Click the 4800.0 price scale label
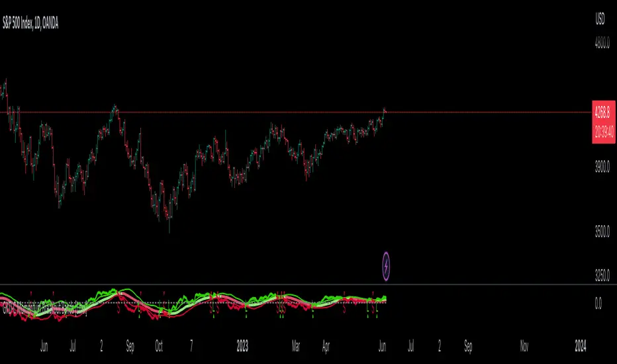This screenshot has height=364, width=617. coord(602,43)
